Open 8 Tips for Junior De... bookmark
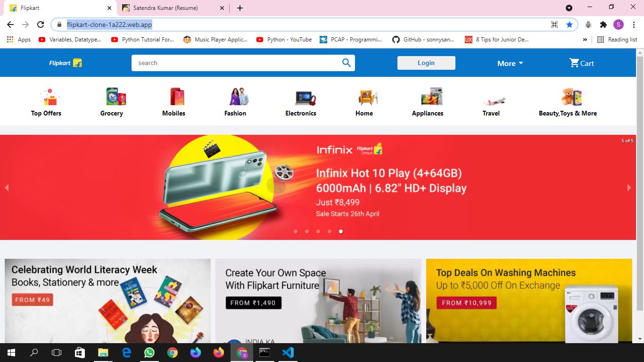Screen dimensions: 644x362 pyautogui.click(x=497, y=40)
